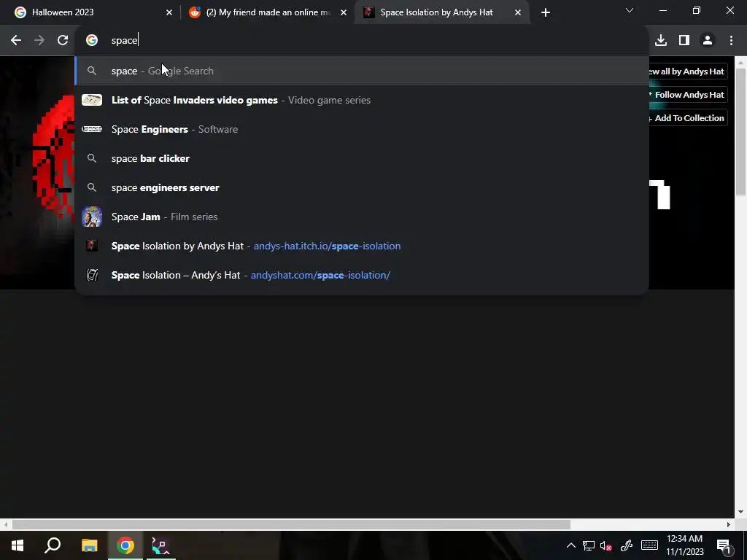Open a new tab with plus button
This screenshot has width=747, height=560.
coord(546,12)
